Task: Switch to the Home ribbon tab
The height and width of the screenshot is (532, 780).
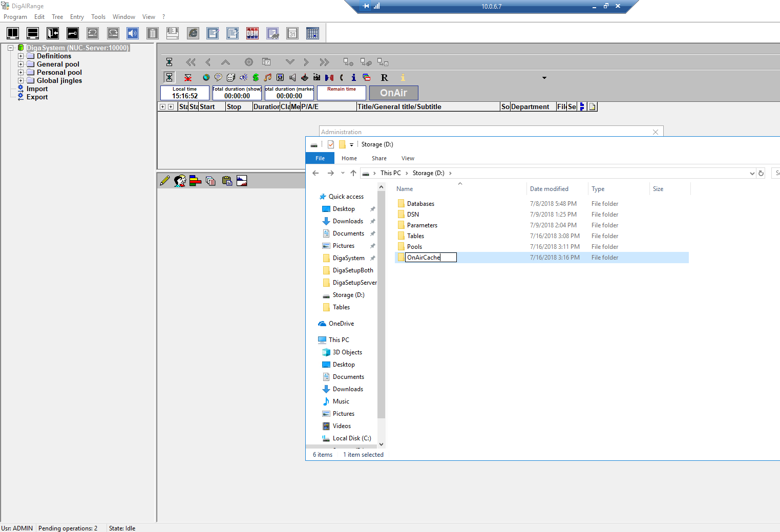Action: click(x=349, y=158)
